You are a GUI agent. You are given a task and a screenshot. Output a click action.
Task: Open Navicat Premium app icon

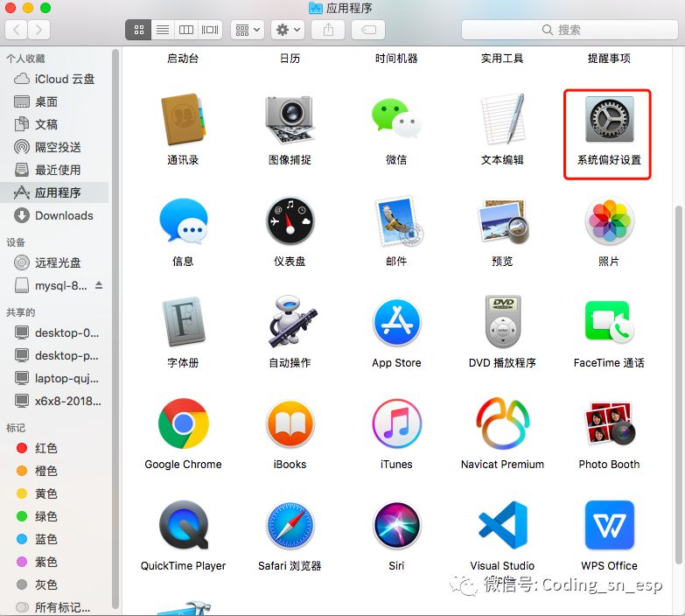pyautogui.click(x=502, y=423)
